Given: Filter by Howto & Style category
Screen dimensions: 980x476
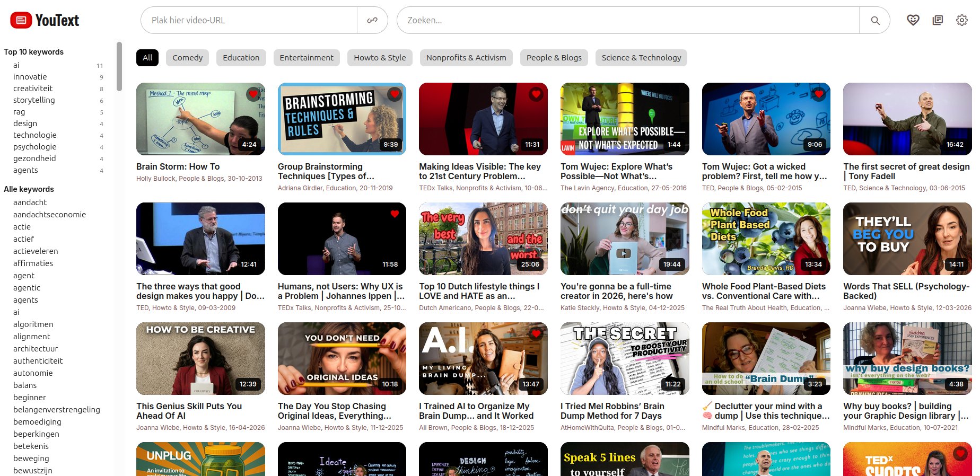Looking at the screenshot, I should 380,58.
